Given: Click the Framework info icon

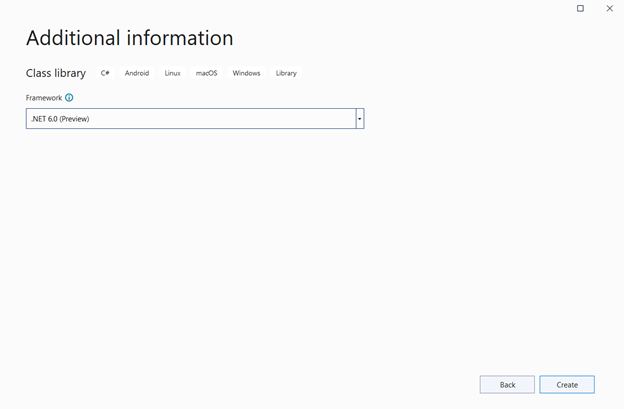Looking at the screenshot, I should point(69,97).
